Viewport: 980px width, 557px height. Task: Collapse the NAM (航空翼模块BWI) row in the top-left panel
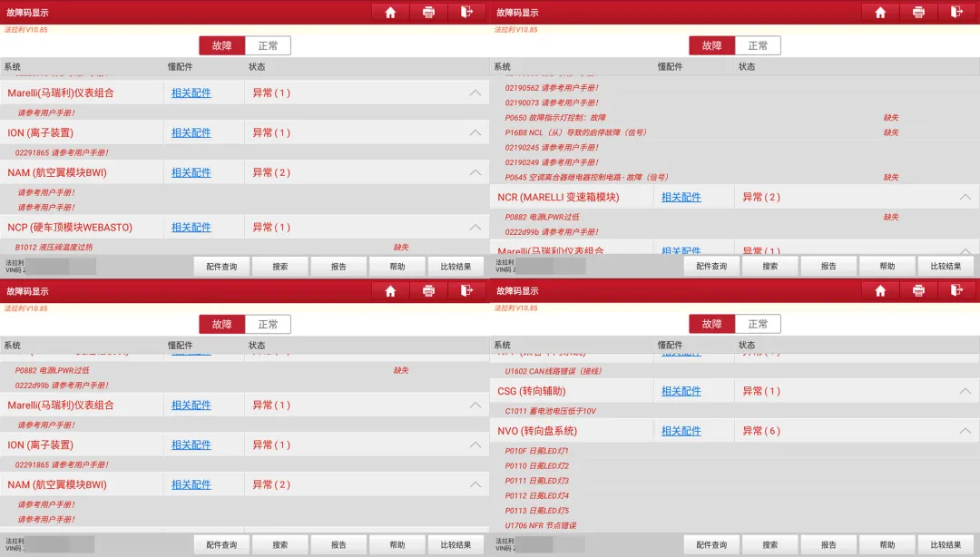[x=475, y=172]
